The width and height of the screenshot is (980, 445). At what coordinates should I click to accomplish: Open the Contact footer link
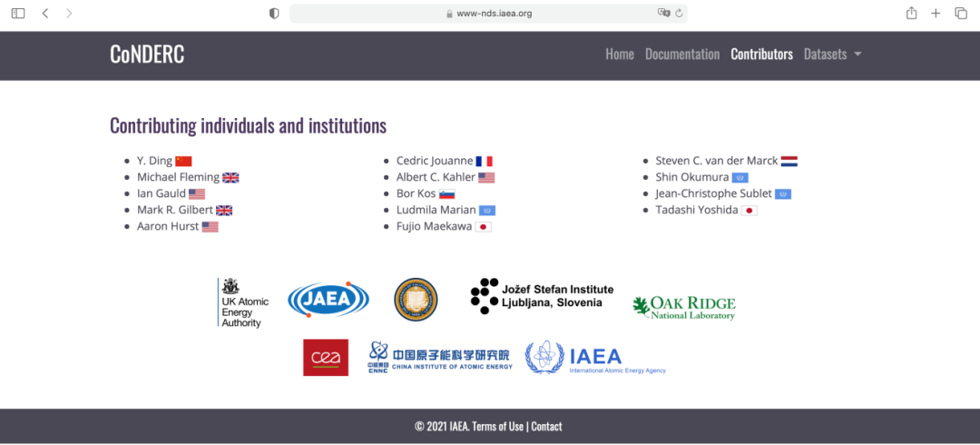[547, 426]
